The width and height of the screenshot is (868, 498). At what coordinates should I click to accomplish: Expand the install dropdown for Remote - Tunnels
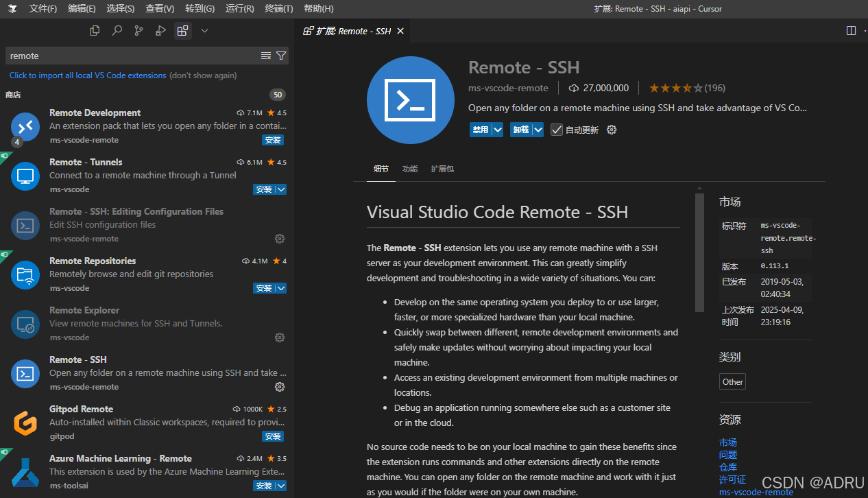click(x=281, y=189)
